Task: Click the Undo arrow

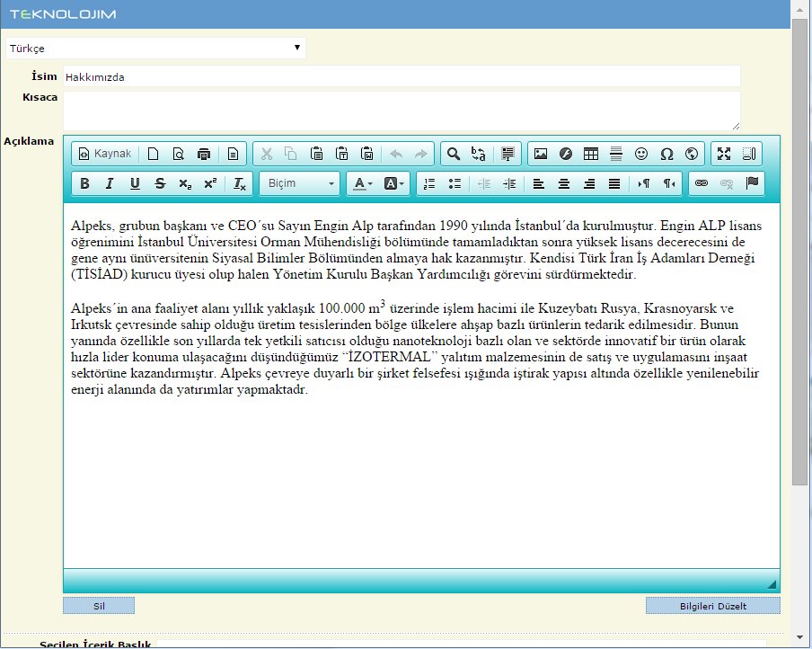Action: tap(396, 154)
